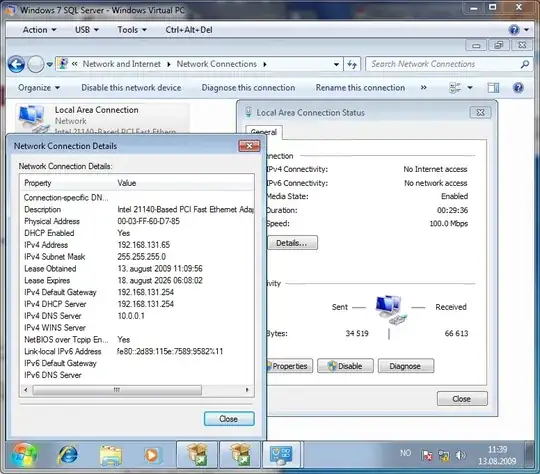This screenshot has width=540, height=474.
Task: Refresh the Network Connections view
Action: point(352,64)
